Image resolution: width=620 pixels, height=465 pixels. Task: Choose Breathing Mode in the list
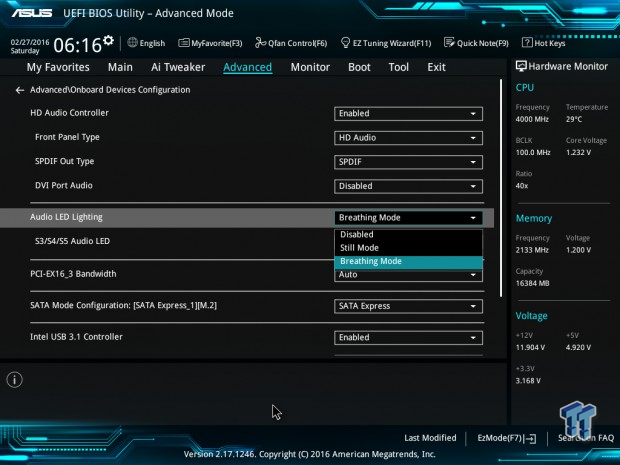tap(408, 261)
